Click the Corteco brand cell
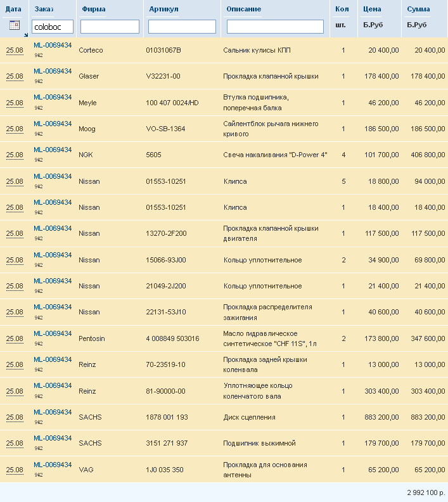 pos(91,50)
